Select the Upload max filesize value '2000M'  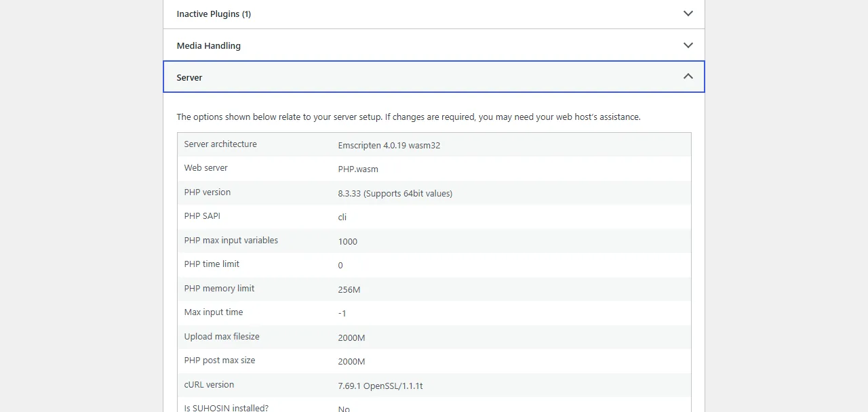[x=351, y=337]
